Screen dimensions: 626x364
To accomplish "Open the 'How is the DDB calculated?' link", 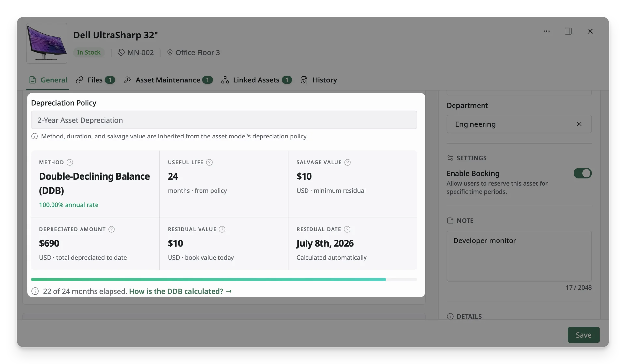I will coord(180,291).
